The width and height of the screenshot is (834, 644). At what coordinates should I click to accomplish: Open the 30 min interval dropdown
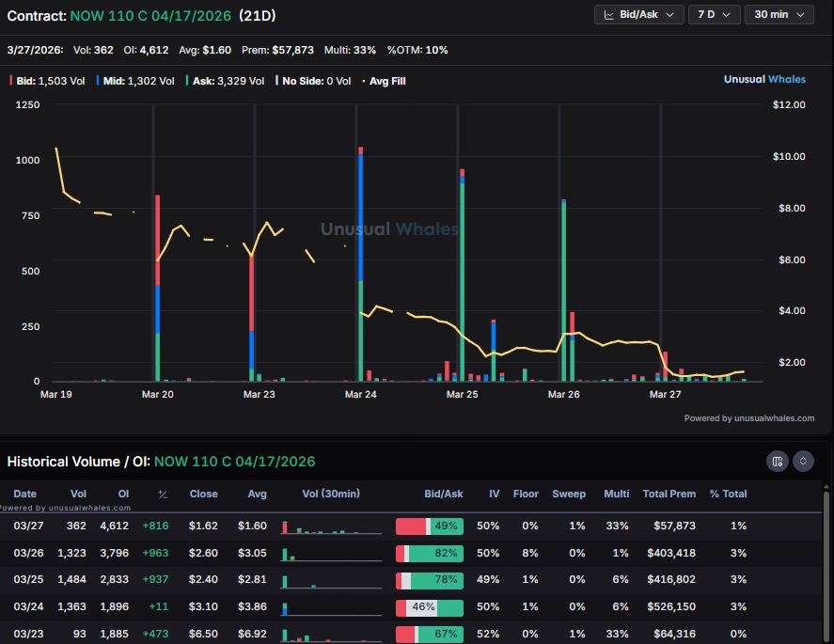[x=779, y=15]
